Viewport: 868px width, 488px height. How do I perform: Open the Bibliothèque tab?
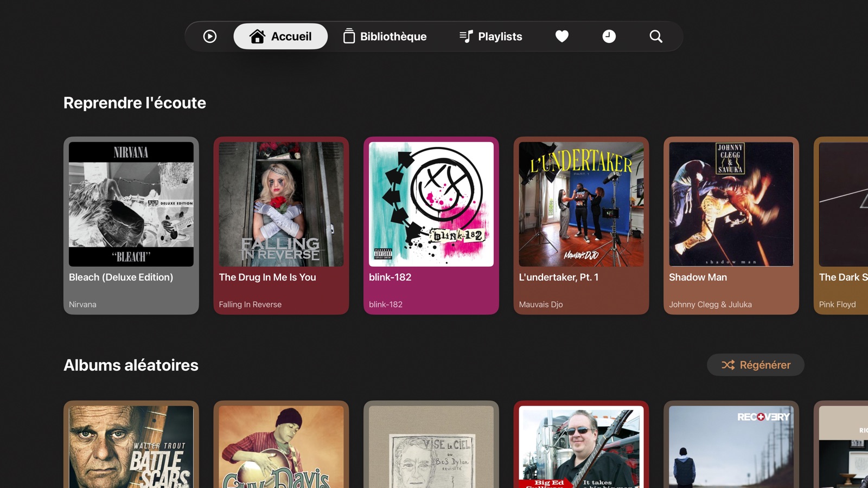(385, 36)
